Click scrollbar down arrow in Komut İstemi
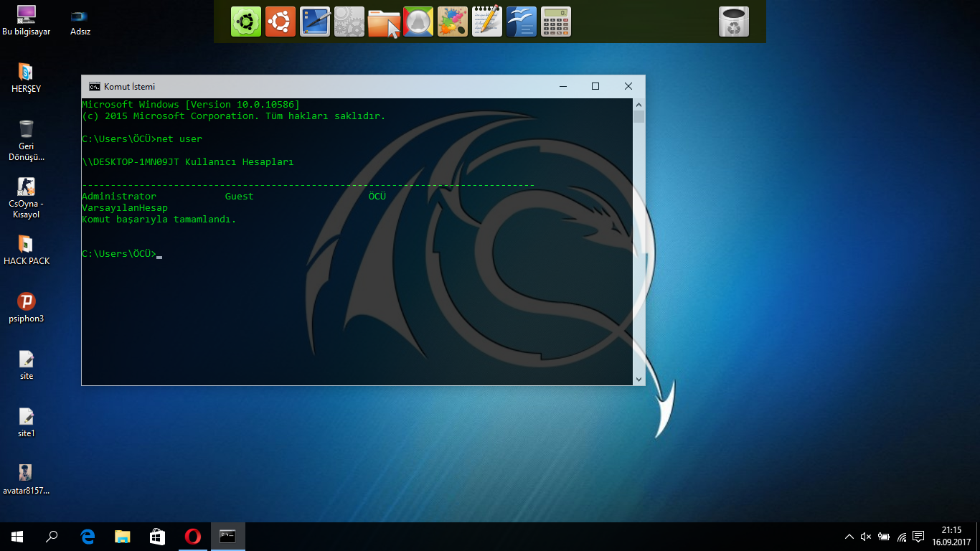 pyautogui.click(x=639, y=379)
